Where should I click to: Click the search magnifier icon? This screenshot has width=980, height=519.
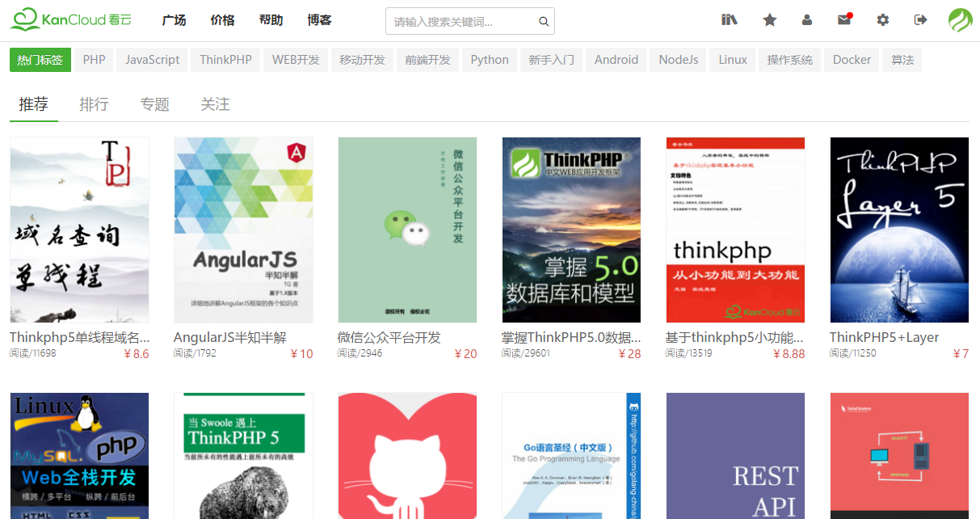[x=544, y=22]
